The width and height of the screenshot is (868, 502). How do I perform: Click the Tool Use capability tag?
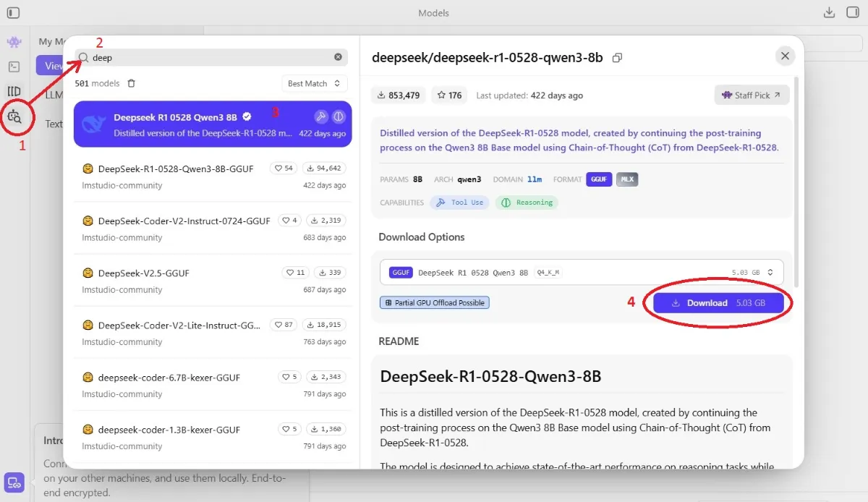(x=459, y=203)
